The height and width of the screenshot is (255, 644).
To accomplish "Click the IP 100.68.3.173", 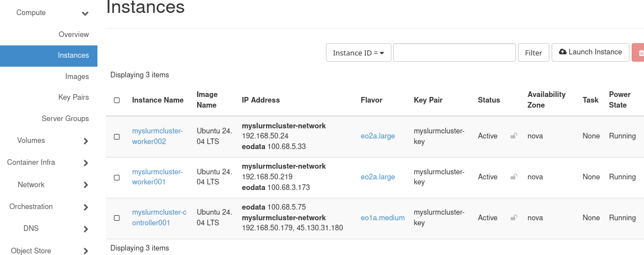I will tap(289, 188).
